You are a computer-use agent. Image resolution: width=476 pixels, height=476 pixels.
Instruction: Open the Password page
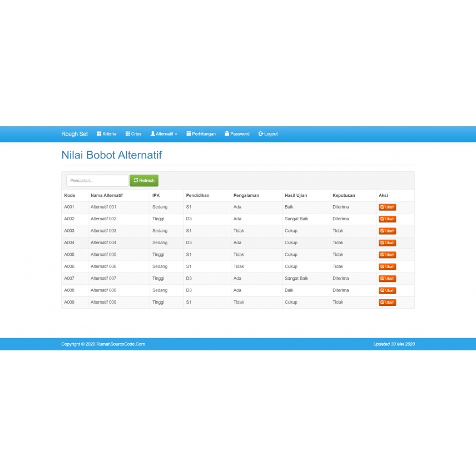237,134
